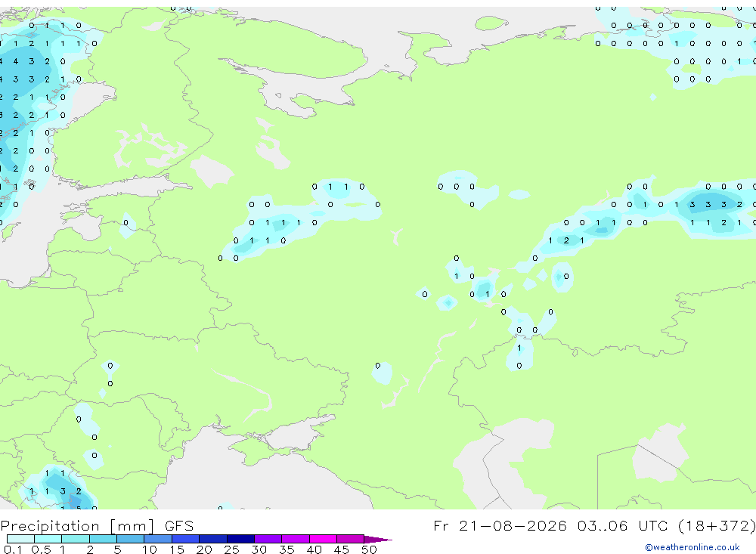Click the 40–45 mm magenta legend swatch
Image resolution: width=756 pixels, height=554 pixels.
(x=323, y=539)
